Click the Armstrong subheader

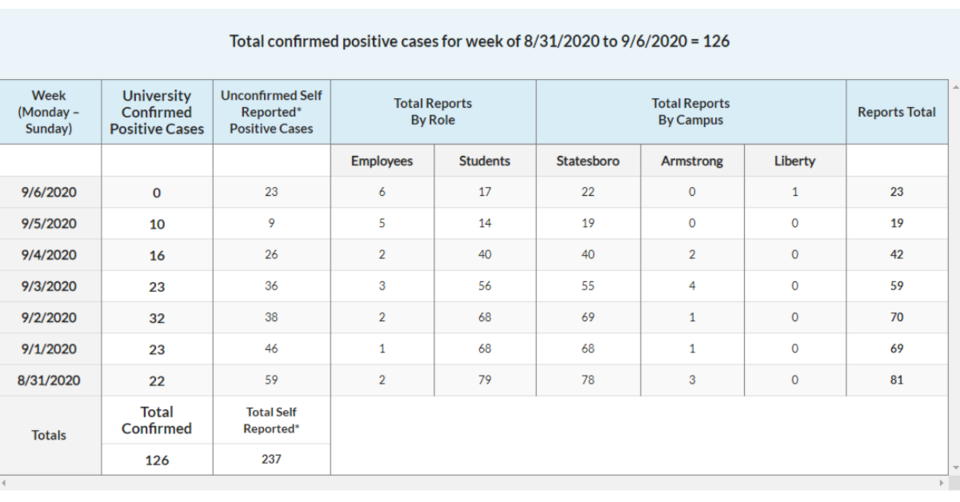(x=692, y=161)
